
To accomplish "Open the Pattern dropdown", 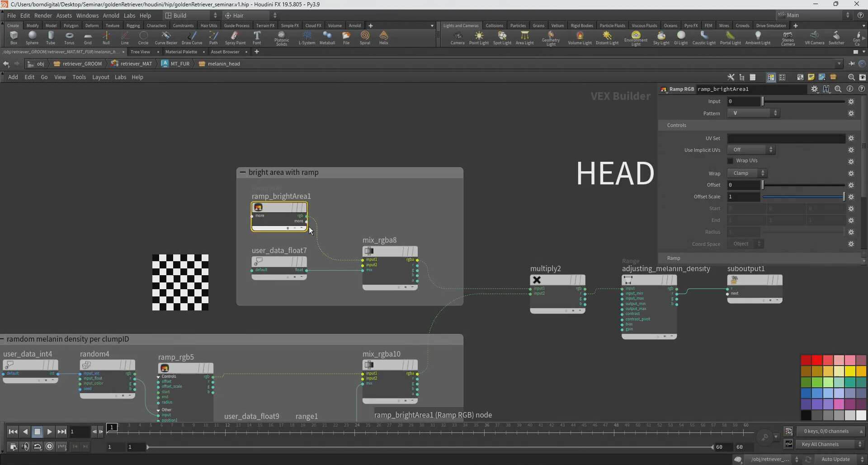I will [x=753, y=113].
